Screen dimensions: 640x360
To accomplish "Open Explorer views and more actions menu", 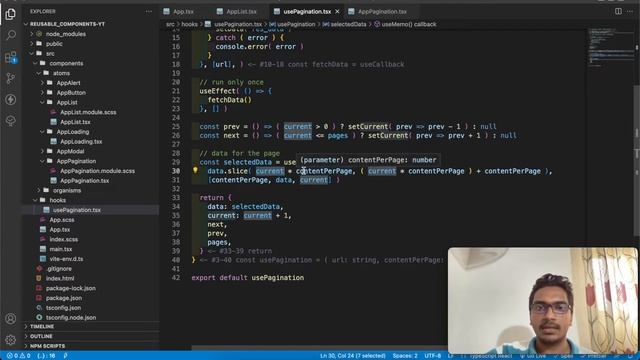I will click(x=149, y=11).
